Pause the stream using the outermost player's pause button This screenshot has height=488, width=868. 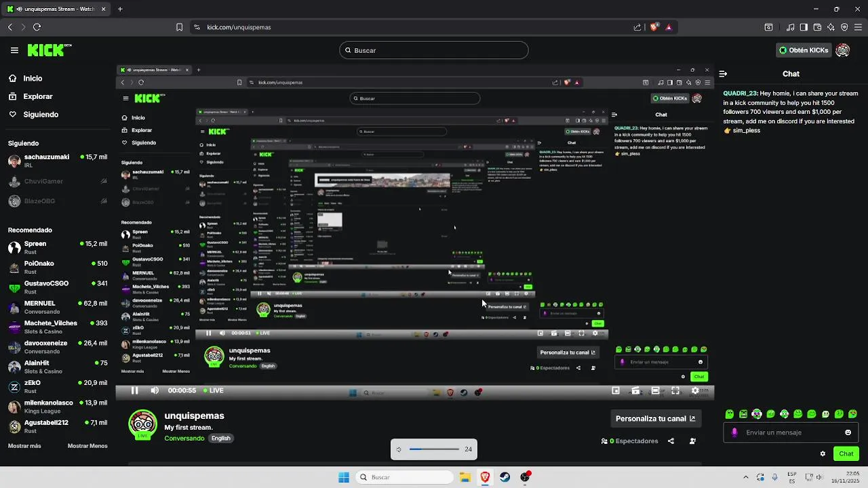134,390
